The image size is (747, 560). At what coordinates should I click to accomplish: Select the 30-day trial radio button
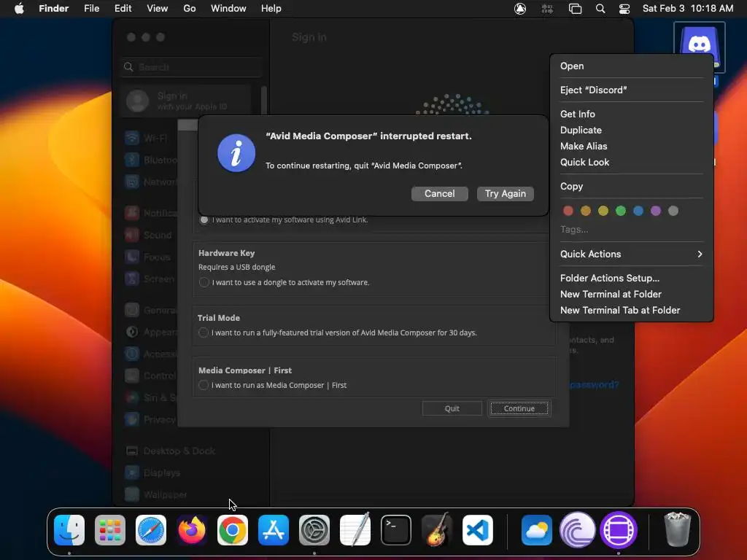pos(204,332)
